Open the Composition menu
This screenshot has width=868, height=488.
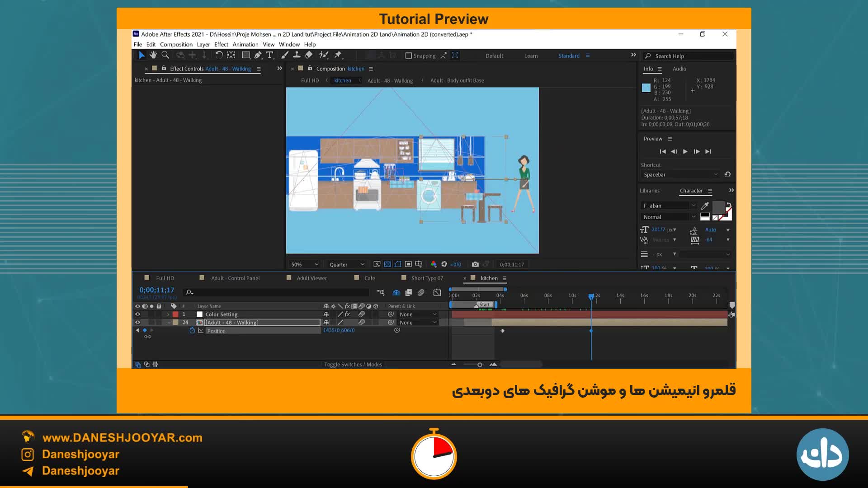click(176, 44)
